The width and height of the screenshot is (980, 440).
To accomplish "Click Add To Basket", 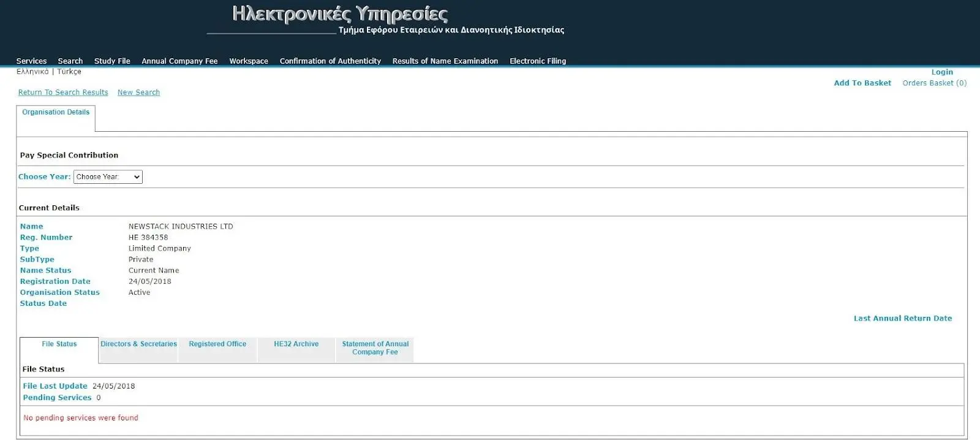I will (862, 83).
